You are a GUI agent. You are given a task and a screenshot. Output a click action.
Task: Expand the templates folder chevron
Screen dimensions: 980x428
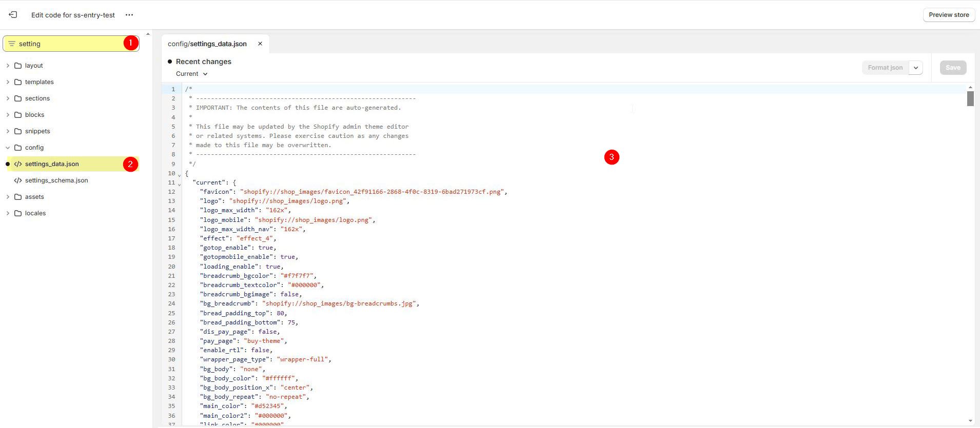coord(8,82)
